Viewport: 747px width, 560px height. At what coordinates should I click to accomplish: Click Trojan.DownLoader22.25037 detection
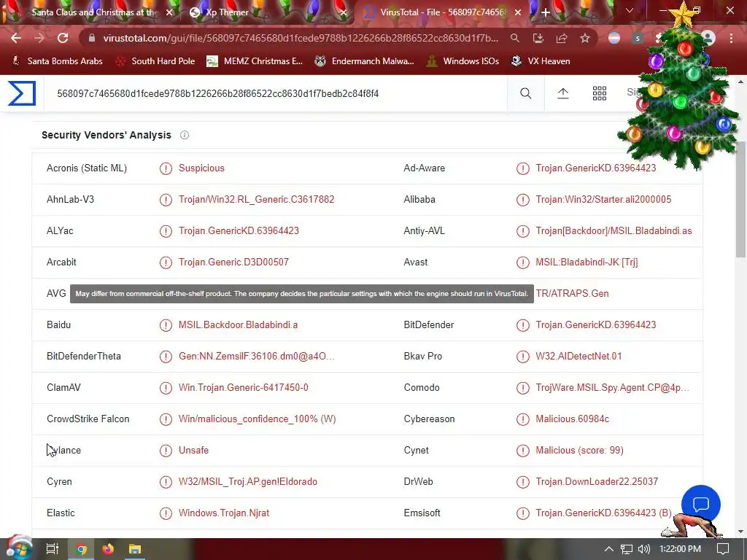point(597,481)
